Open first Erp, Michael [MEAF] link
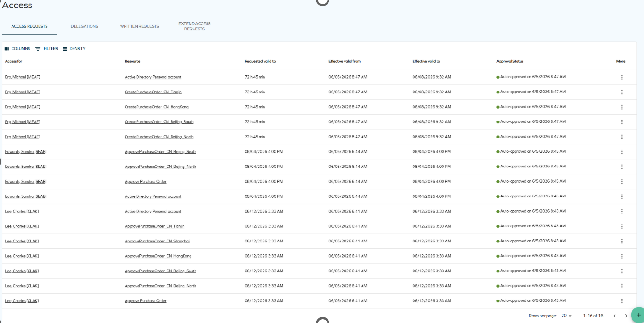 coord(23,77)
